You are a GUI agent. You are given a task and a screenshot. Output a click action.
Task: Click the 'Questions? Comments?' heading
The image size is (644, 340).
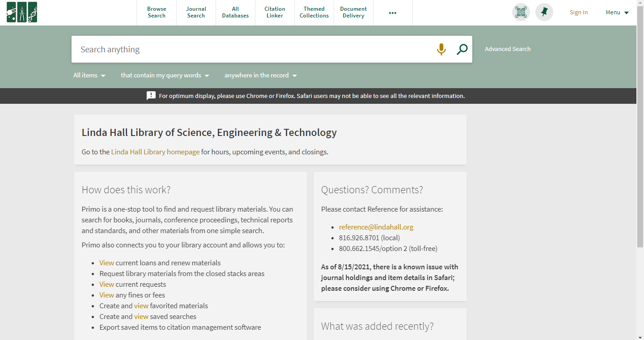tap(372, 190)
